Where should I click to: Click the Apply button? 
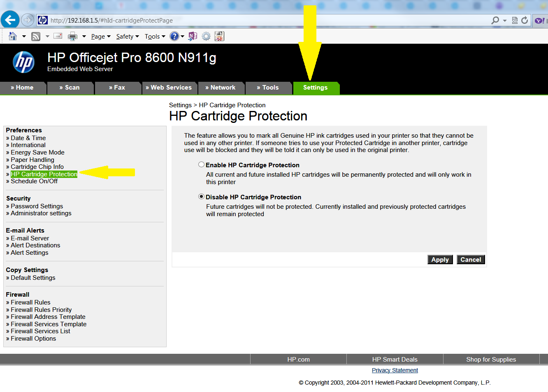point(440,260)
